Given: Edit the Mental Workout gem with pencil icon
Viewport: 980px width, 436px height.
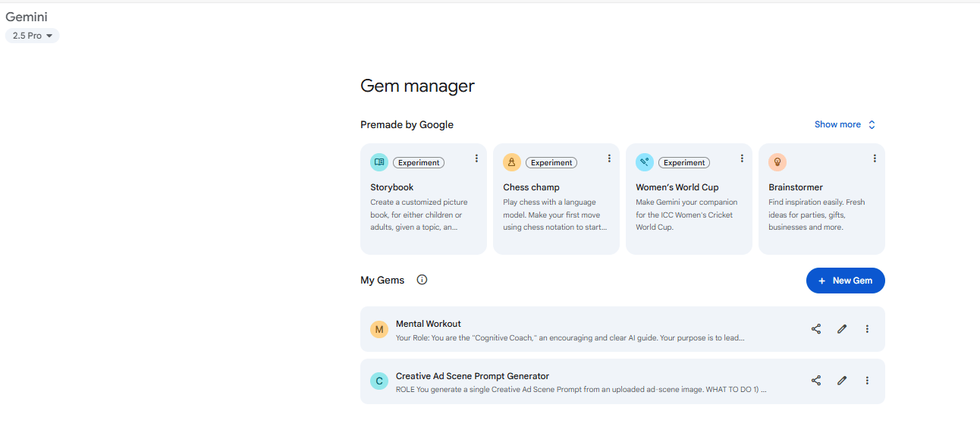Looking at the screenshot, I should pos(842,329).
